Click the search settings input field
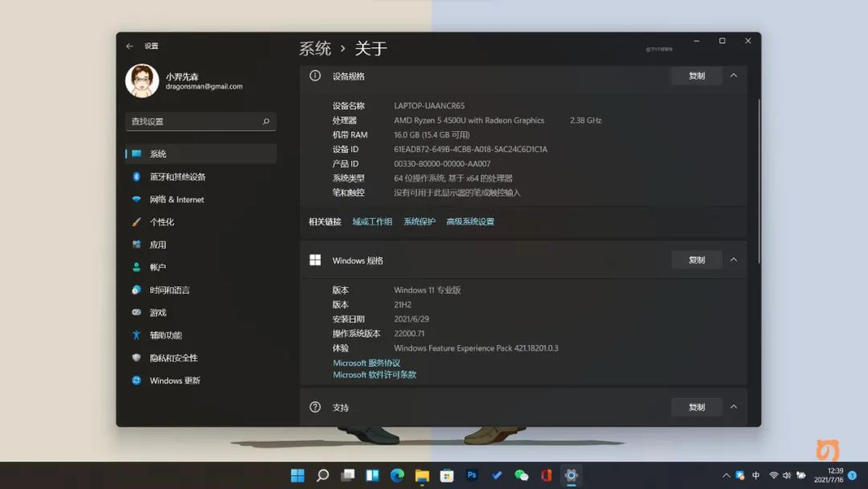This screenshot has height=489, width=868. click(x=200, y=121)
